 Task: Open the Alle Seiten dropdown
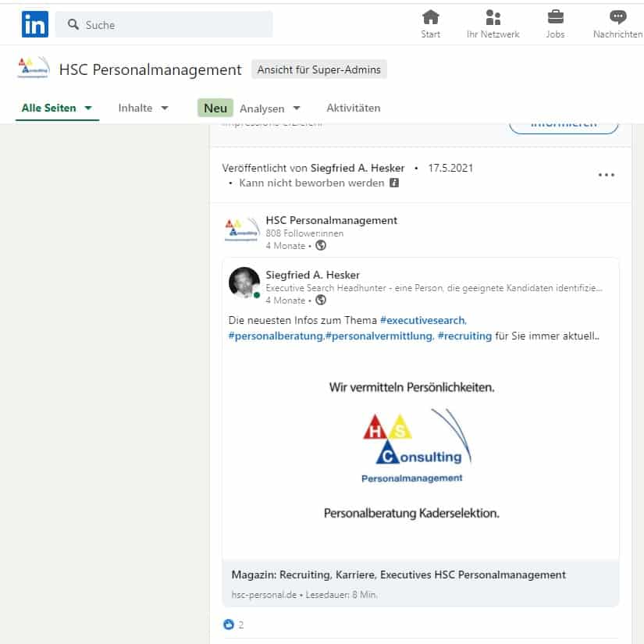(57, 108)
